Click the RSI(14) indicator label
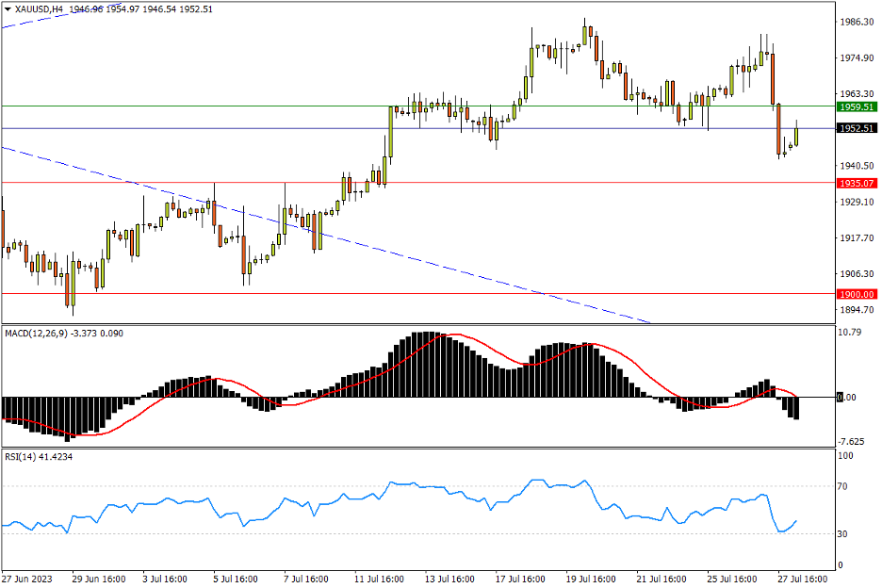 (22, 456)
